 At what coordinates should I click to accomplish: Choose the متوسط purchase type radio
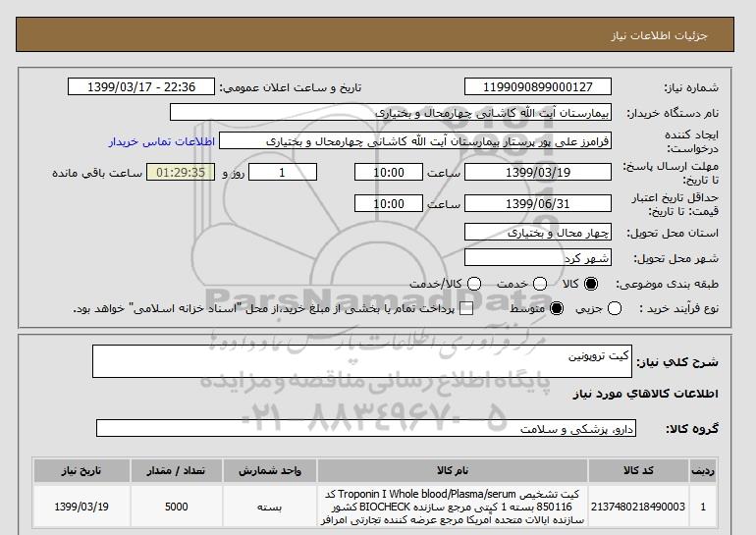pyautogui.click(x=557, y=308)
